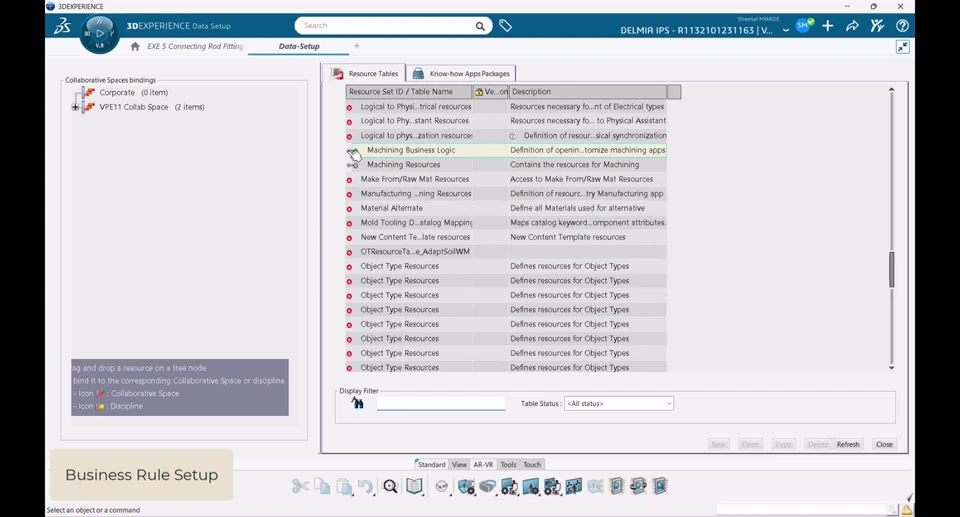Expand the VPE11 Collab Space node
Viewport: 960px width, 517px height.
click(75, 107)
